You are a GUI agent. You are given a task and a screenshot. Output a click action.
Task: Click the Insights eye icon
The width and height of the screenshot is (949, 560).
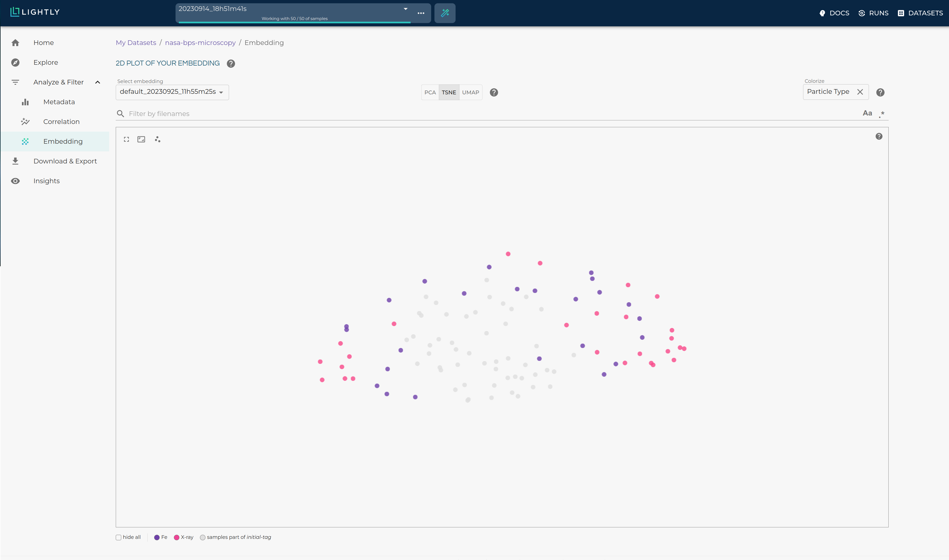pyautogui.click(x=15, y=181)
